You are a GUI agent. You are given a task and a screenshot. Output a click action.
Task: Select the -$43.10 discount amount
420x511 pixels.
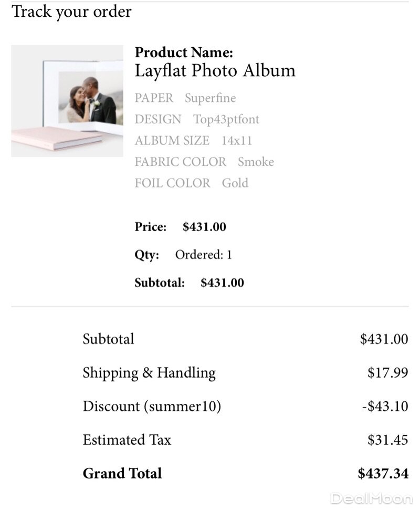point(385,406)
